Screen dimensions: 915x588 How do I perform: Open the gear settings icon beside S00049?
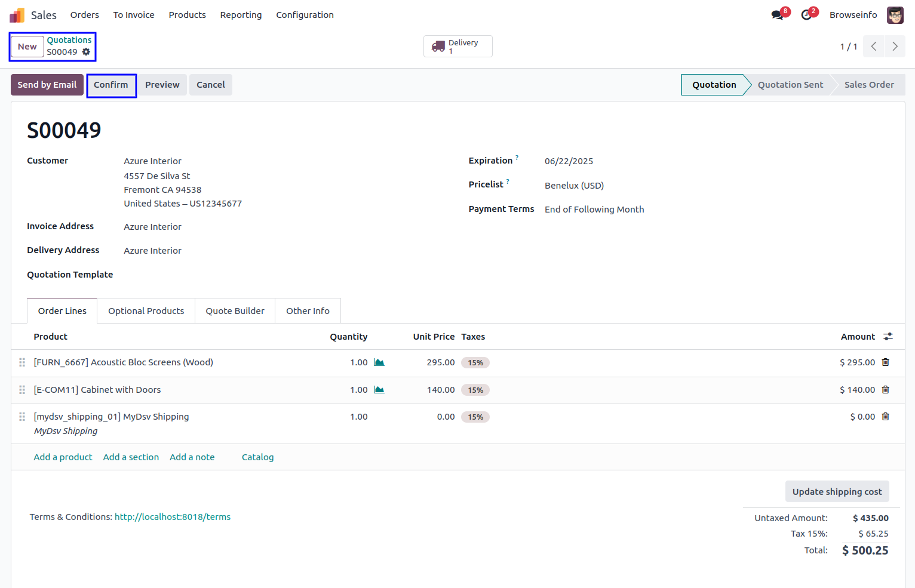[86, 52]
